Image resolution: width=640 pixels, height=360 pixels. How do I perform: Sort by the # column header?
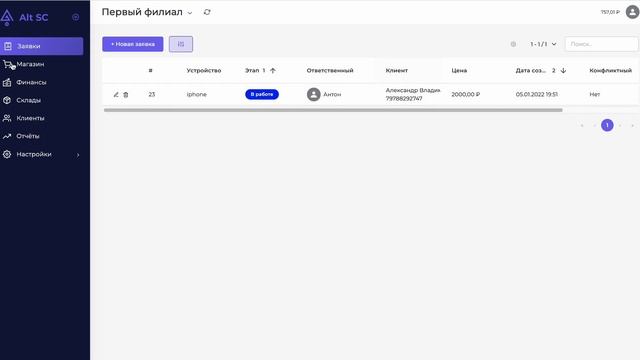coord(151,70)
